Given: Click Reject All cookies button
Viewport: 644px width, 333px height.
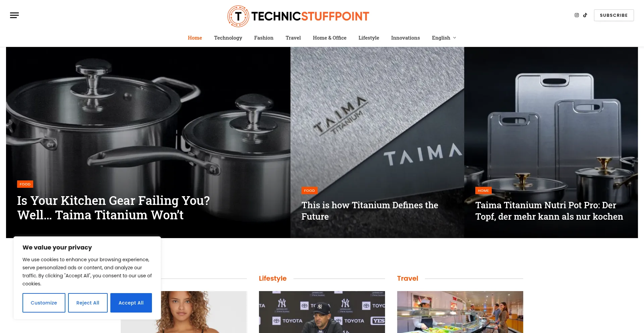Looking at the screenshot, I should [x=88, y=303].
